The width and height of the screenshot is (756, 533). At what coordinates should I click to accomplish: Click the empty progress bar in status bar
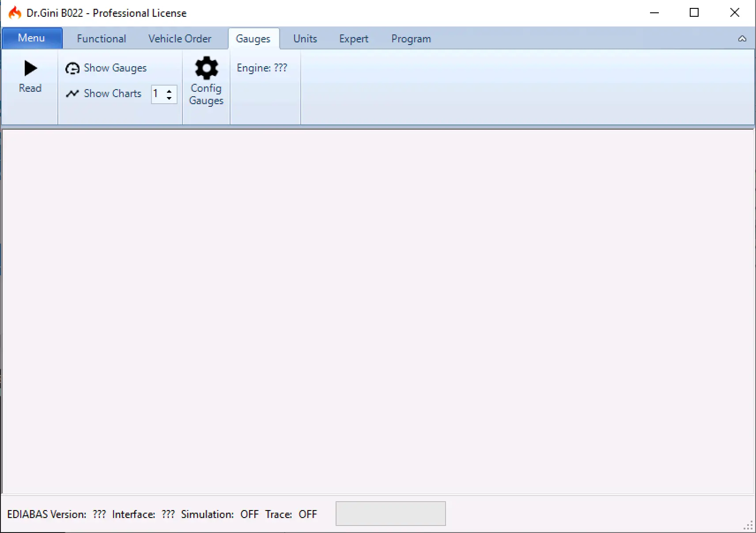tap(390, 514)
